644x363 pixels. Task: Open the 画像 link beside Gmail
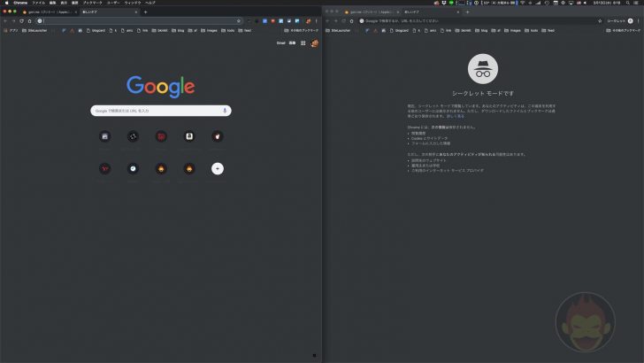point(292,43)
